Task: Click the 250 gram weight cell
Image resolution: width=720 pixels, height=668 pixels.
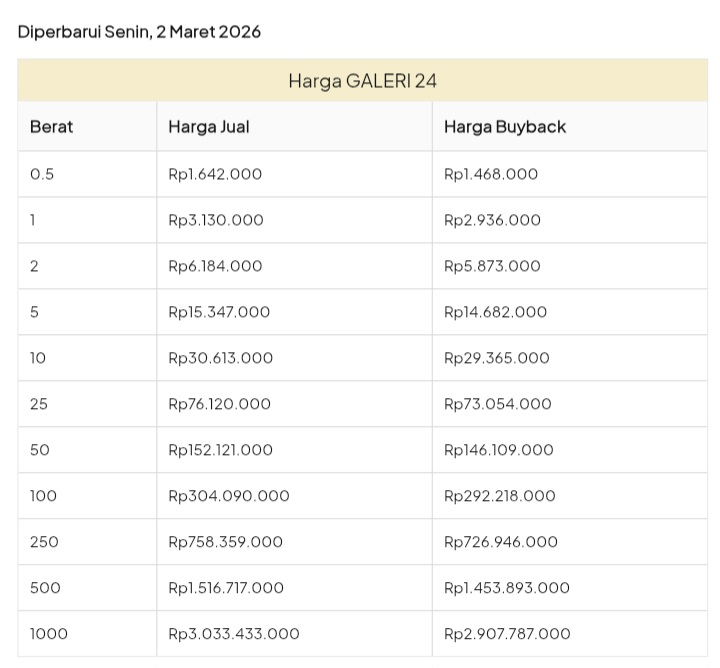Action: click(45, 542)
